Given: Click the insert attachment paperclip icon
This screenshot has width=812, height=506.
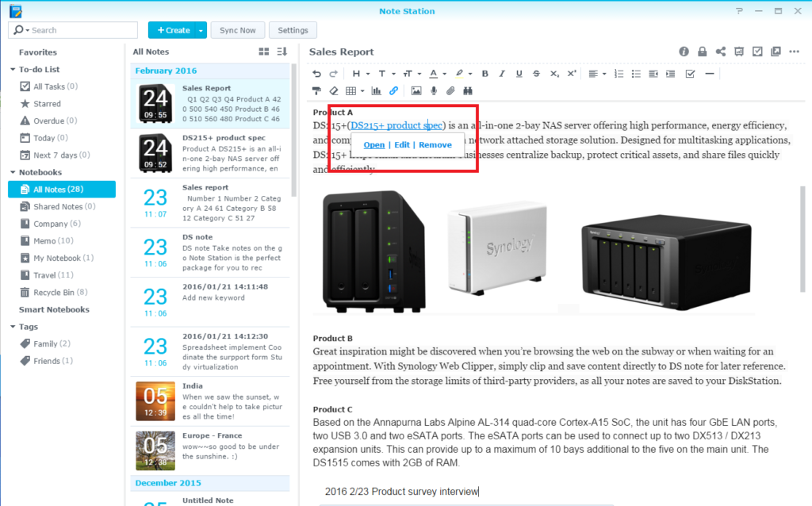Looking at the screenshot, I should pyautogui.click(x=450, y=91).
